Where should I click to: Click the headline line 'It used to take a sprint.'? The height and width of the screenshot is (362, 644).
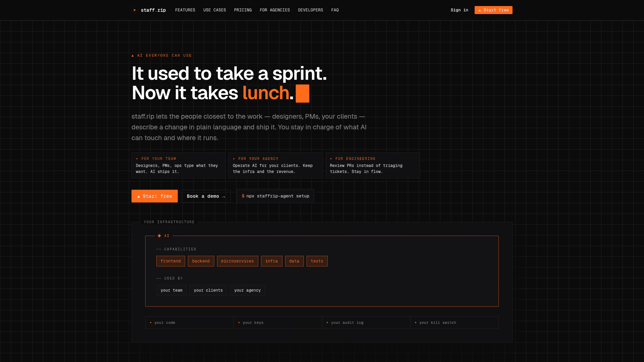[x=229, y=73]
